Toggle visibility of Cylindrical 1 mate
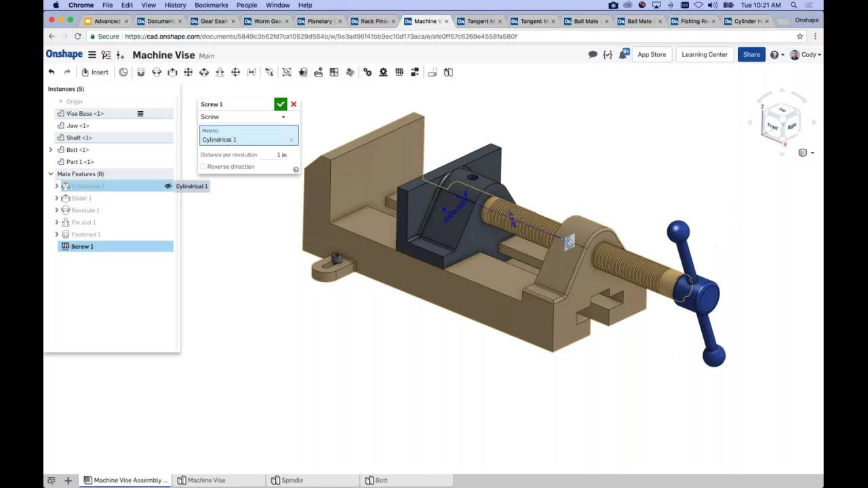The height and width of the screenshot is (488, 868). 168,186
